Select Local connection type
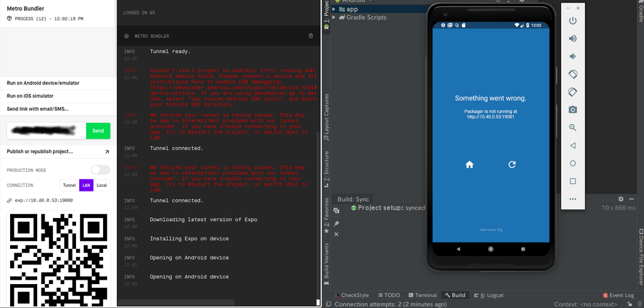Image resolution: width=644 pixels, height=308 pixels. [102, 185]
